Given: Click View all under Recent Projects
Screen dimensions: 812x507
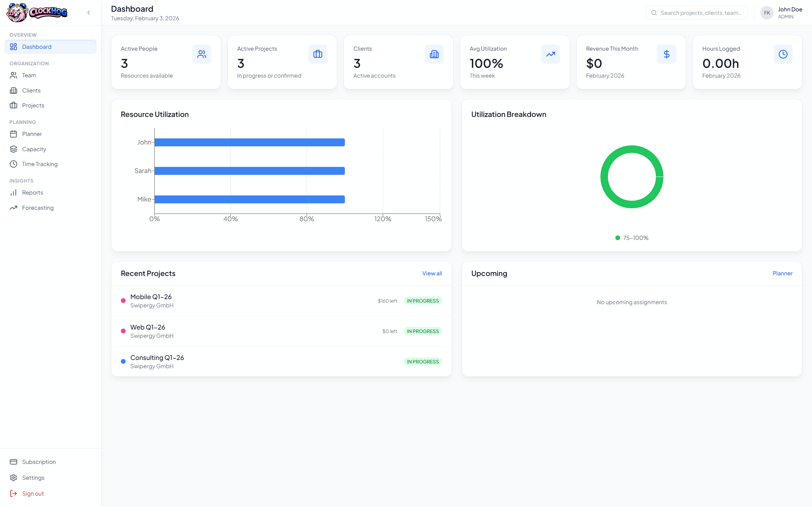Looking at the screenshot, I should point(432,273).
